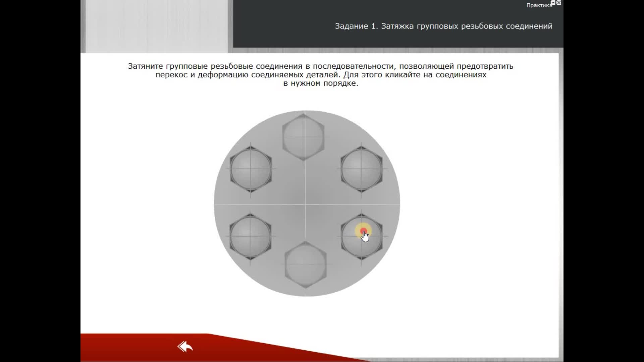Go back using the white arrow icon
Screen dimensions: 644x362
[x=185, y=347]
